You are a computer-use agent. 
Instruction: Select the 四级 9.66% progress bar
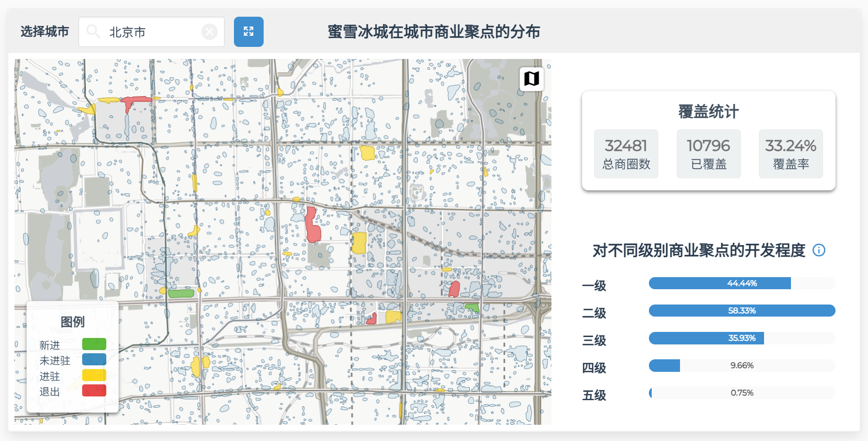coord(742,365)
